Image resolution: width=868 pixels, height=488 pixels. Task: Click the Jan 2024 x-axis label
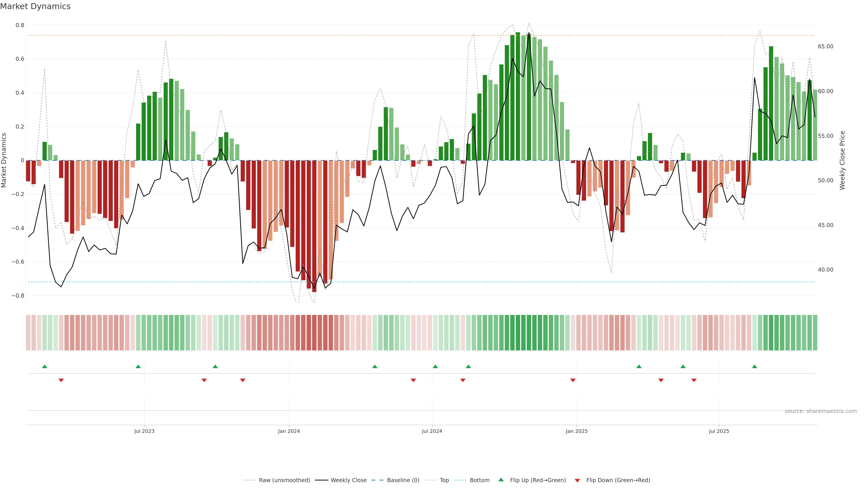tap(289, 431)
